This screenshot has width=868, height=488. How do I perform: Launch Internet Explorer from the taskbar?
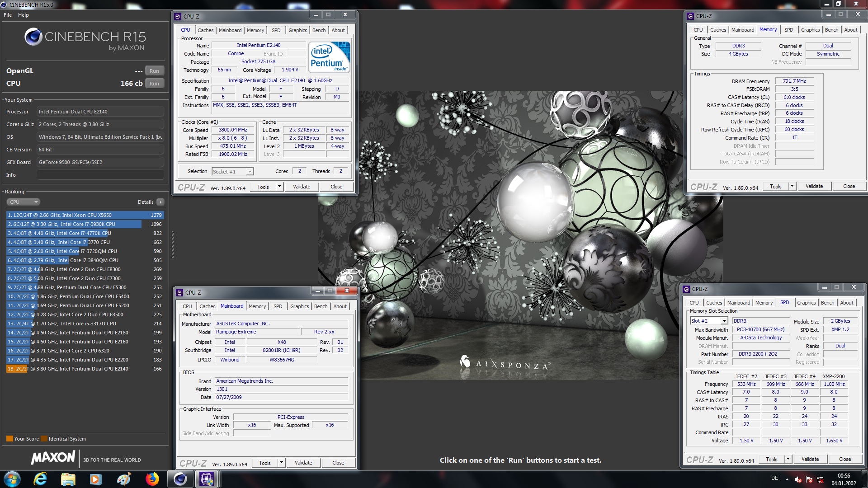41,479
